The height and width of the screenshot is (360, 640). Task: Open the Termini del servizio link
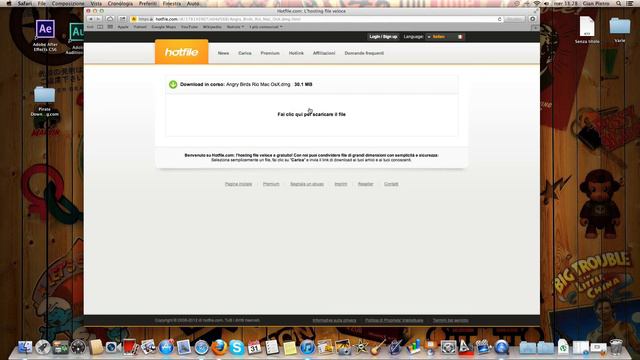[x=451, y=320]
